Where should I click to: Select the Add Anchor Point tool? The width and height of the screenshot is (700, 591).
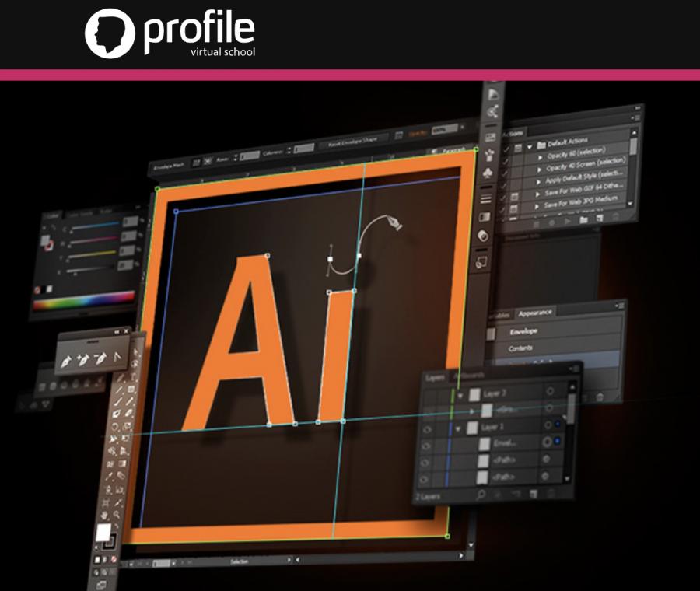[84, 359]
